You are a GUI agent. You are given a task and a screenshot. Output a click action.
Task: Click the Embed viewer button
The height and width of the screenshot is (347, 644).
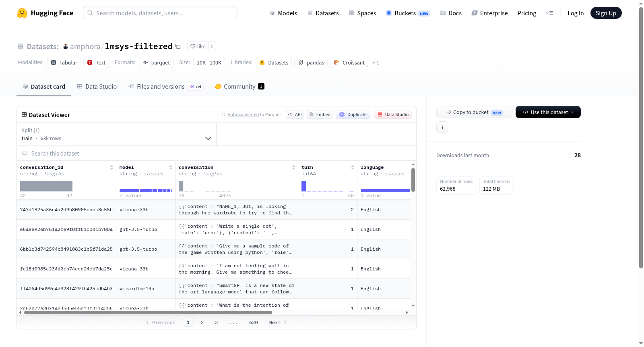tap(320, 114)
